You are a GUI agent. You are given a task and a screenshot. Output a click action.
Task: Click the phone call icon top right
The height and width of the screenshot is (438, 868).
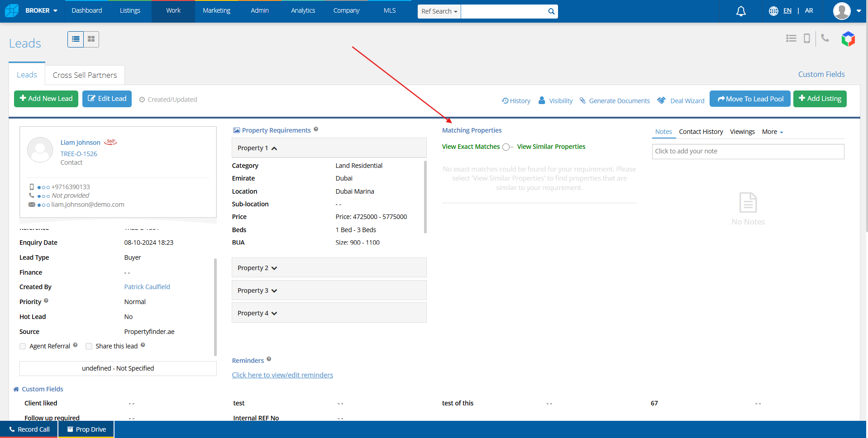[825, 38]
